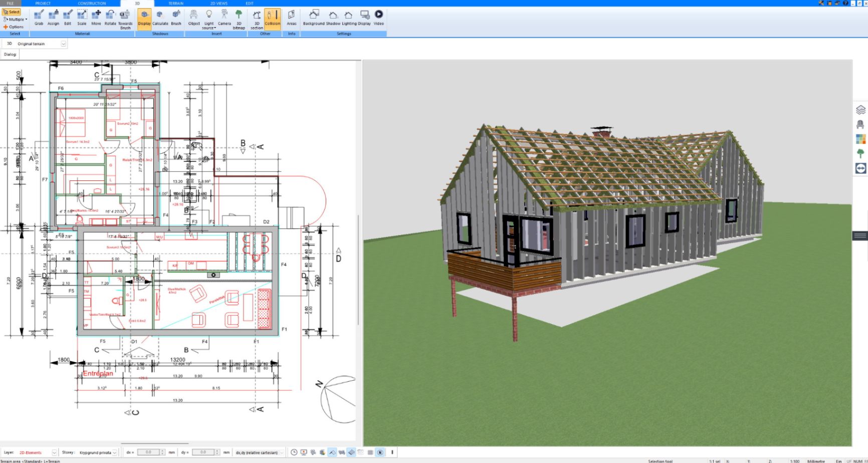Image resolution: width=868 pixels, height=463 pixels.
Task: Create a 3D section
Action: click(257, 19)
